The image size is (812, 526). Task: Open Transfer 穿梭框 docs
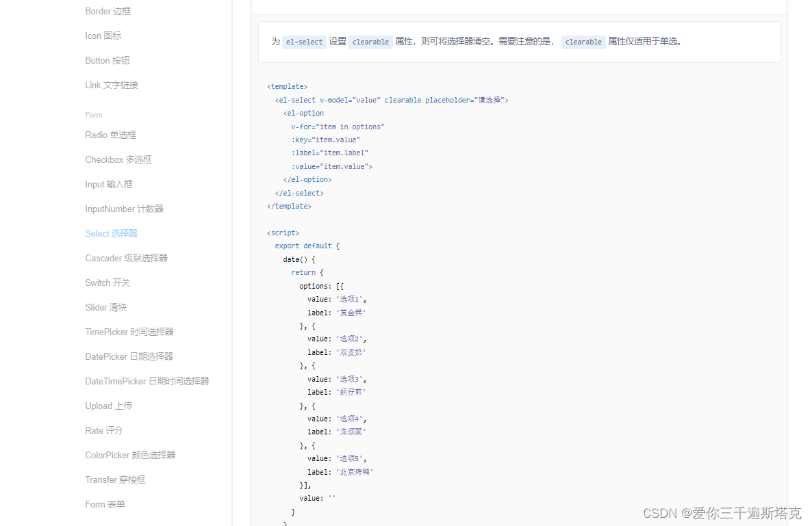[116, 479]
